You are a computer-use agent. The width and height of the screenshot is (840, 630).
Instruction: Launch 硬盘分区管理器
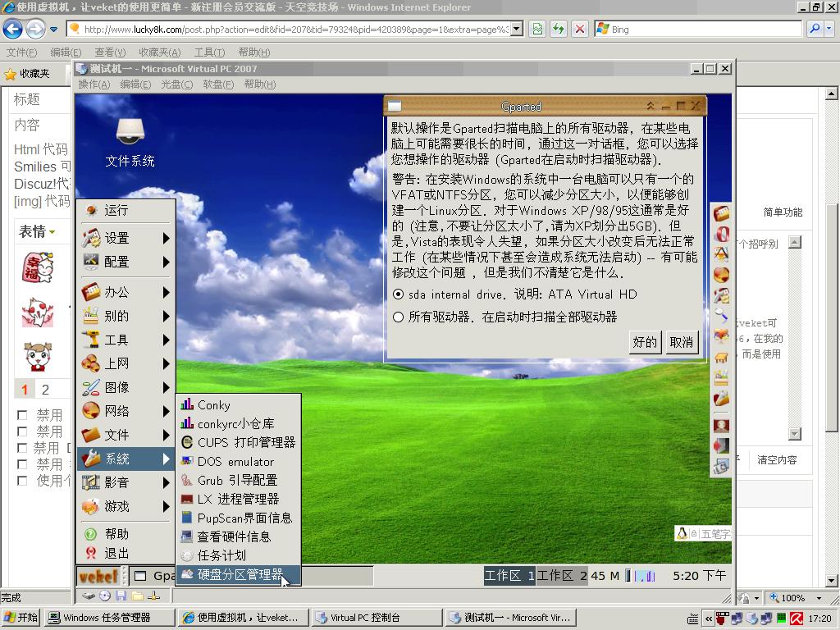pyautogui.click(x=239, y=575)
